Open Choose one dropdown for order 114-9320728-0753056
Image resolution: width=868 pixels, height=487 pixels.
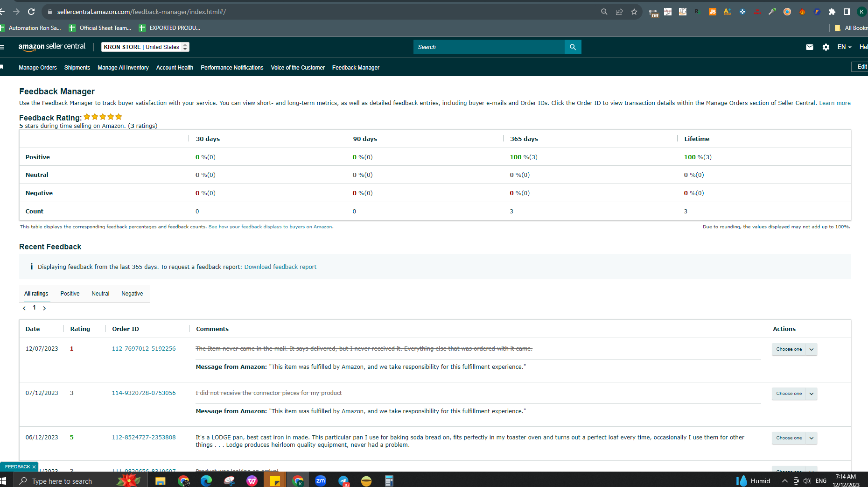pos(794,394)
